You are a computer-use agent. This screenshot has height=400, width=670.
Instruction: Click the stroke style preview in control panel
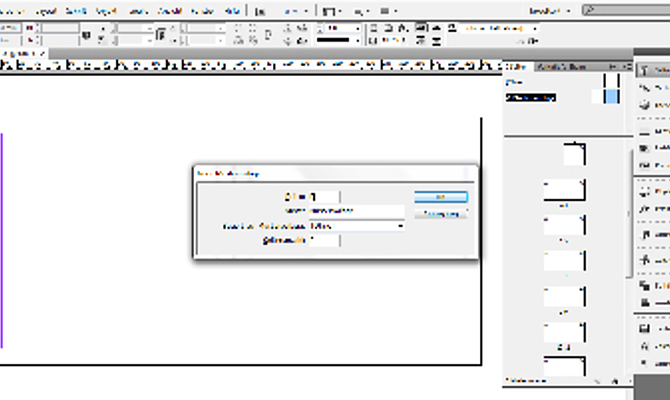pos(340,39)
